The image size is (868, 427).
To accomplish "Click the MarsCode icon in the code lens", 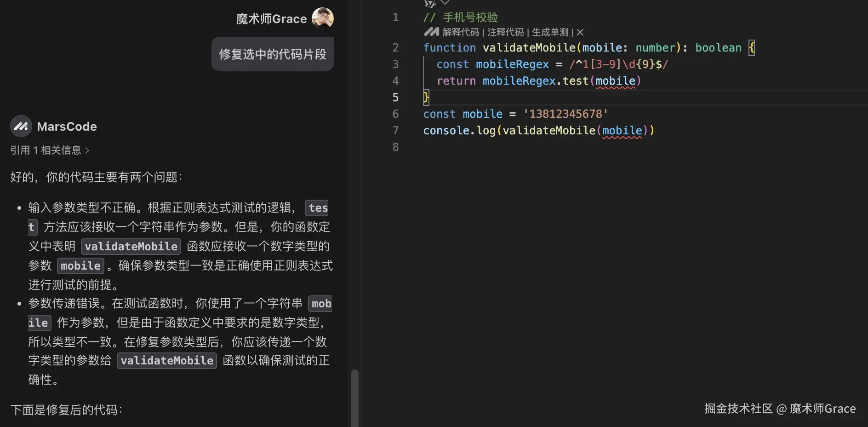I will 431,32.
